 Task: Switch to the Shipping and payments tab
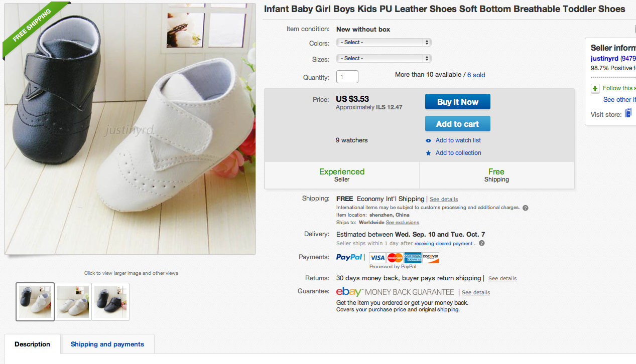pyautogui.click(x=107, y=344)
